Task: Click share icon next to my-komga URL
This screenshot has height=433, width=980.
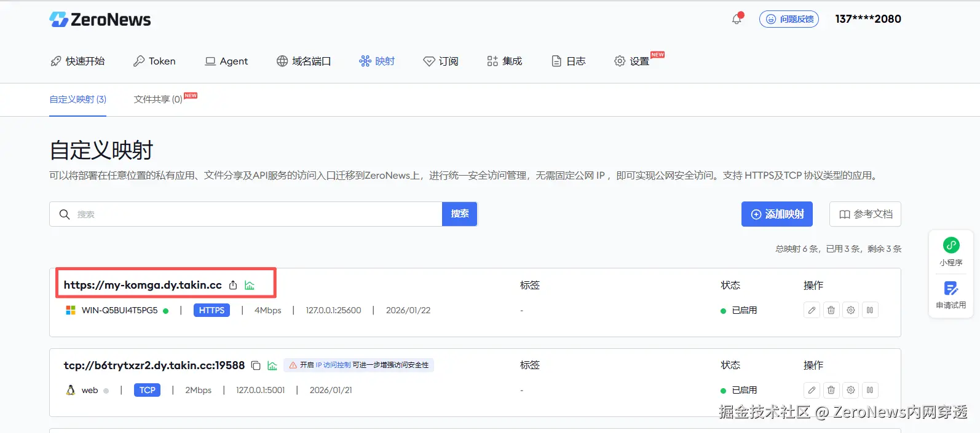Action: pyautogui.click(x=233, y=285)
